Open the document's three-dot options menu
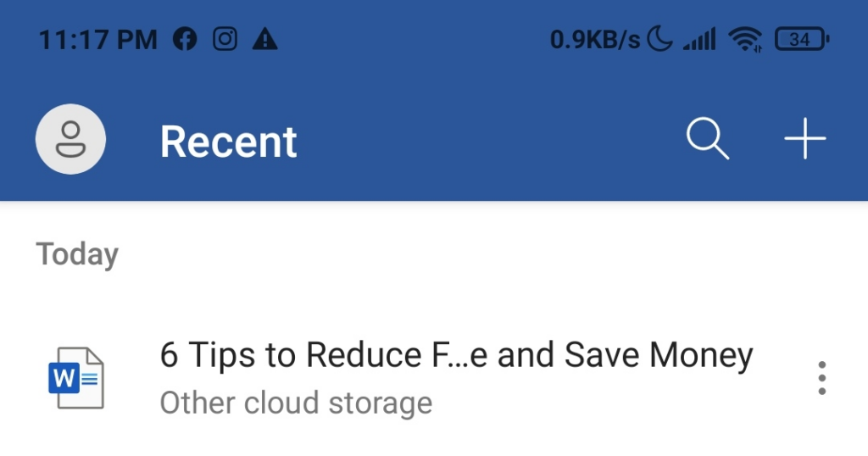Image resolution: width=868 pixels, height=456 pixels. point(821,378)
